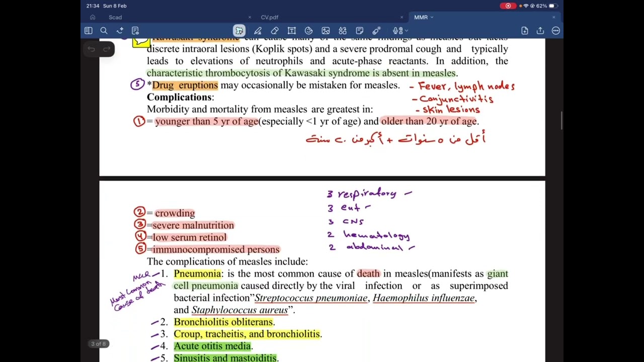644x362 pixels.
Task: Open the audio recording microphone tool
Action: click(x=397, y=31)
